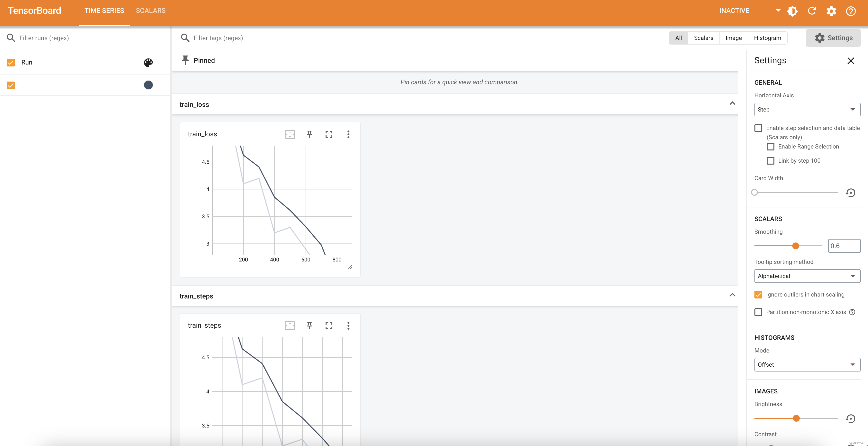Click the Settings toggle button

point(833,38)
